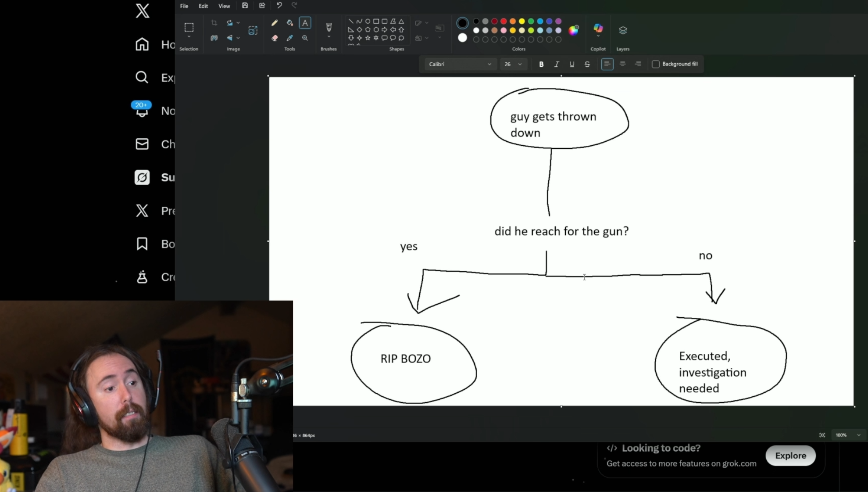Choose the Fill bucket tool
868x492 pixels.
[289, 23]
